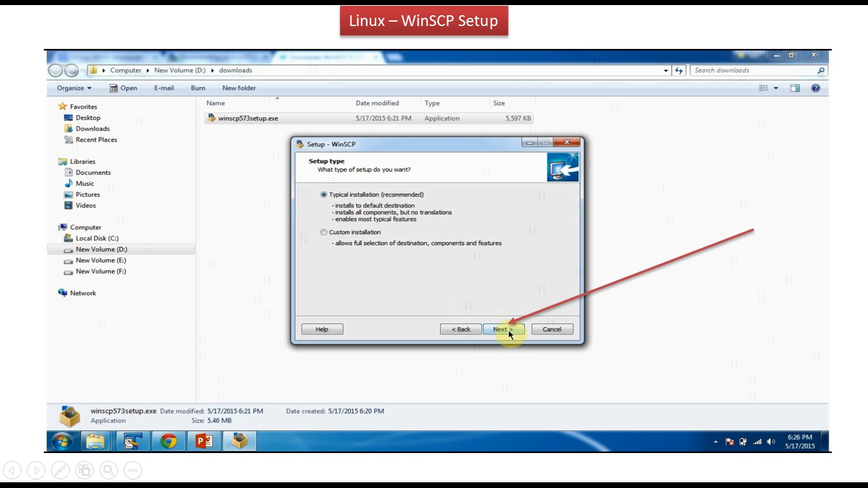Sort by the Name column header
This screenshot has width=868, height=488.
pyautogui.click(x=215, y=103)
